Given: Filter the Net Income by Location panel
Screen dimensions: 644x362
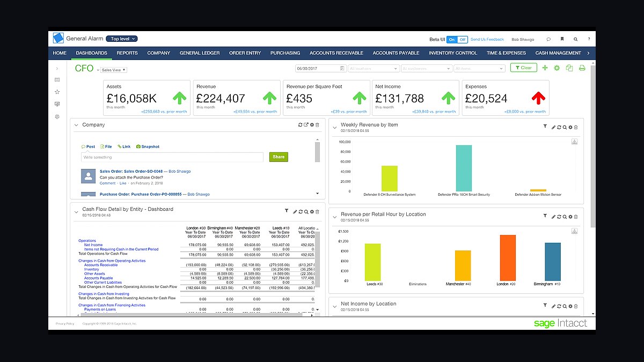Looking at the screenshot, I should point(545,306).
